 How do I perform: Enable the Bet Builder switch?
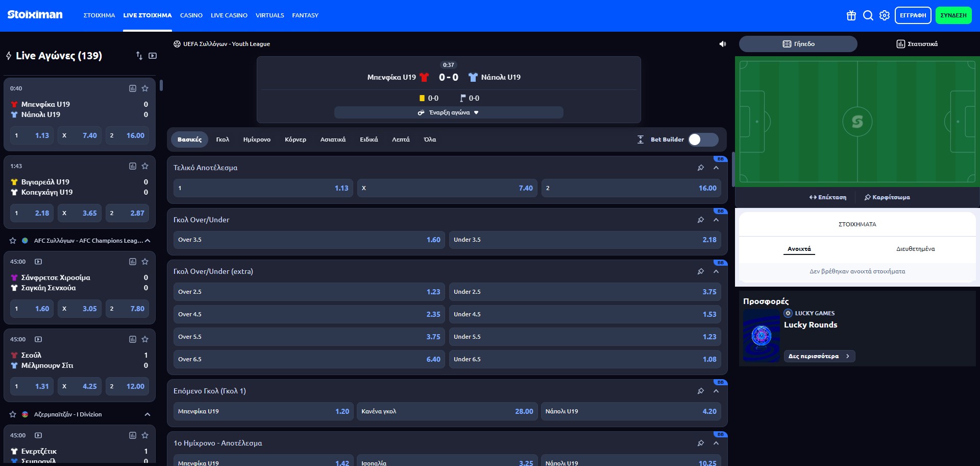coord(703,139)
